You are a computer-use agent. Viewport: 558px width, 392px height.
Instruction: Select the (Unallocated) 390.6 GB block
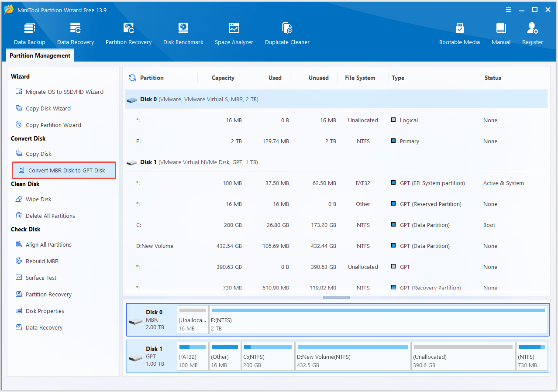tap(463, 356)
